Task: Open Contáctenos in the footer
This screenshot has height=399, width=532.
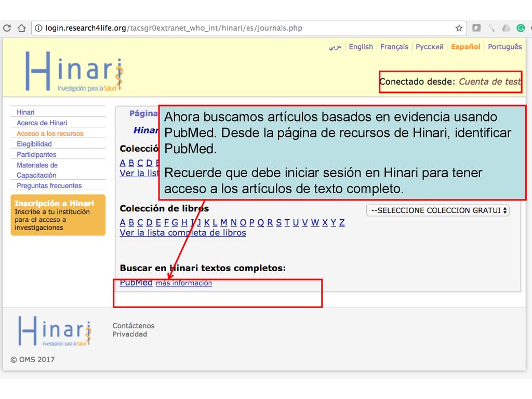Action: coord(134,326)
